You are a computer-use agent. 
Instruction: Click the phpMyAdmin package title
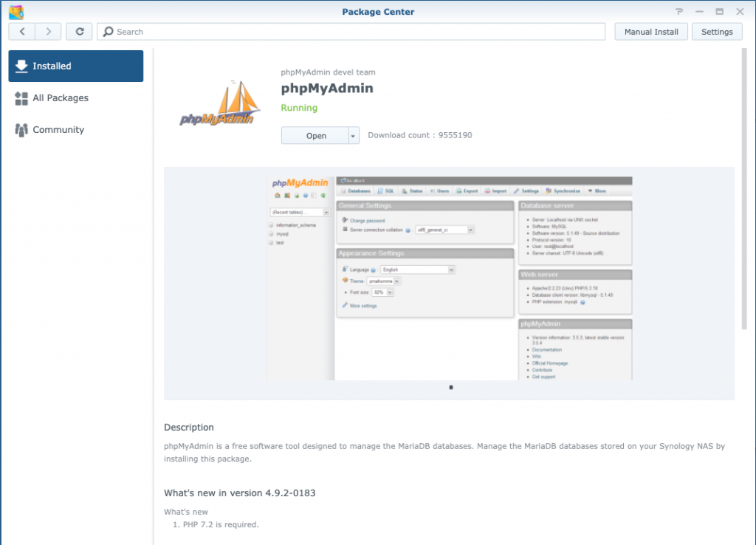(x=327, y=89)
